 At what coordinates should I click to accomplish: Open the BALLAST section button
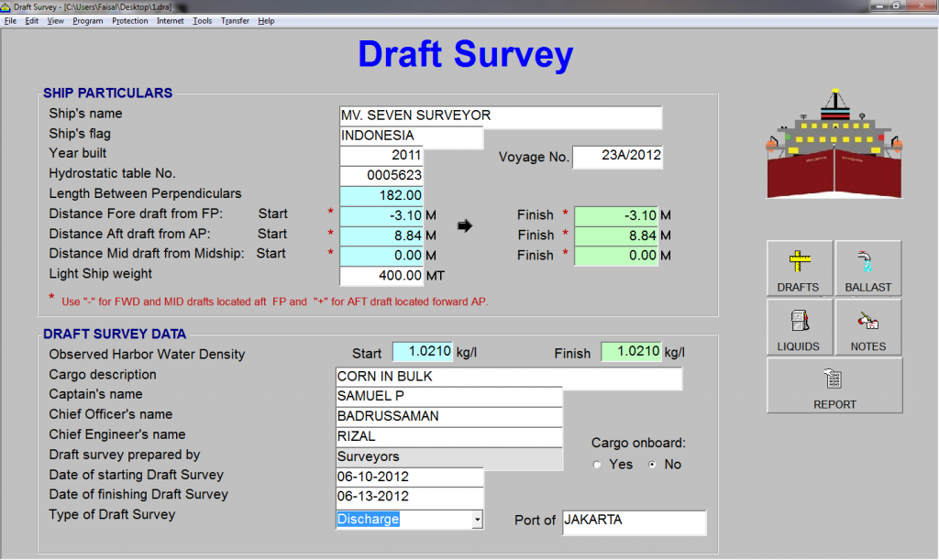[x=868, y=268]
